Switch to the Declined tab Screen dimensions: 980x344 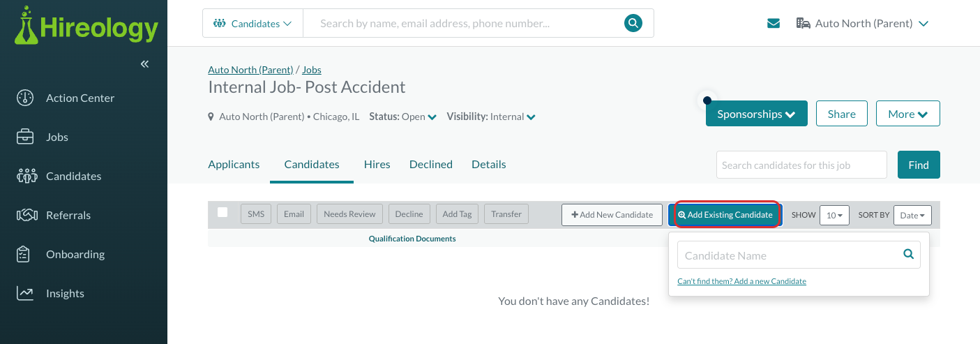point(431,165)
